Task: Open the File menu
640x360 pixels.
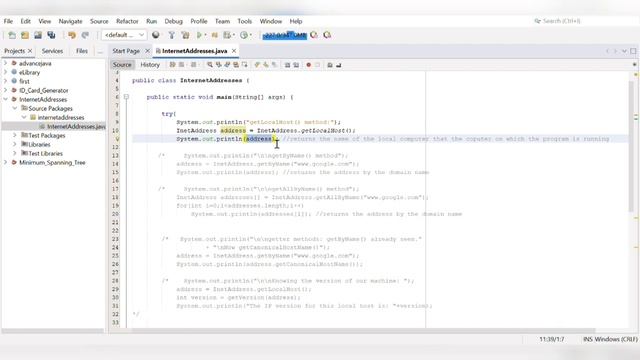Action: click(8, 21)
